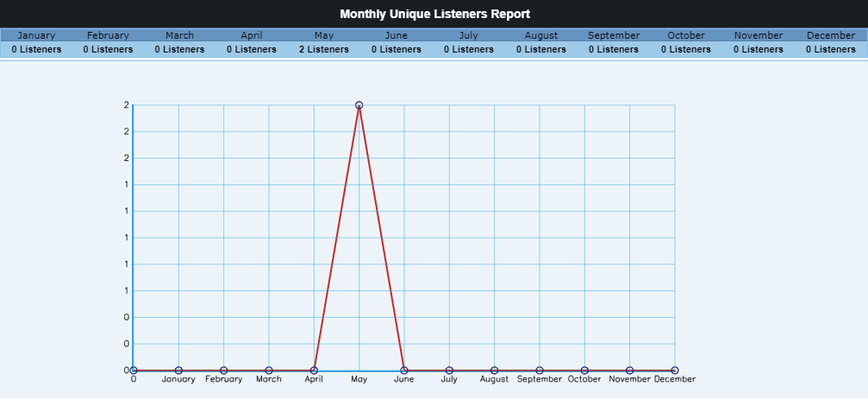Image resolution: width=868 pixels, height=398 pixels.
Task: Click the October column header
Action: point(686,35)
